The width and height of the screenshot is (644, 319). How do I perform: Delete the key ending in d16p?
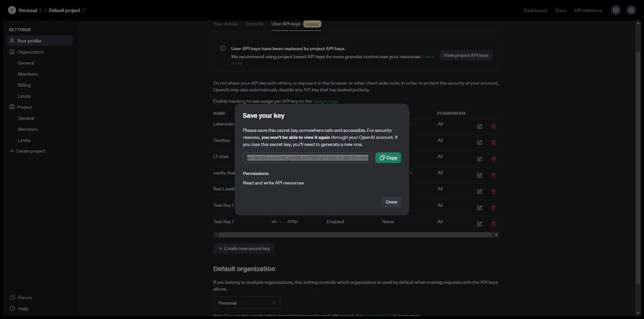click(x=494, y=224)
